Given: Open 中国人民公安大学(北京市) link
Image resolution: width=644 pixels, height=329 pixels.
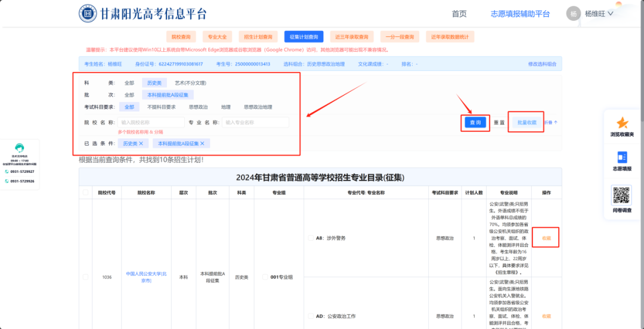Looking at the screenshot, I should [x=146, y=277].
